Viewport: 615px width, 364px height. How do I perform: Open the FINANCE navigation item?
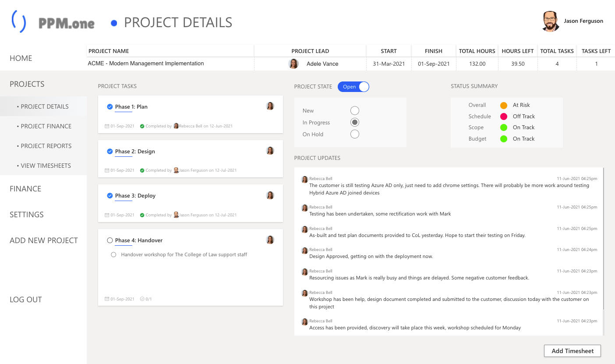point(25,189)
